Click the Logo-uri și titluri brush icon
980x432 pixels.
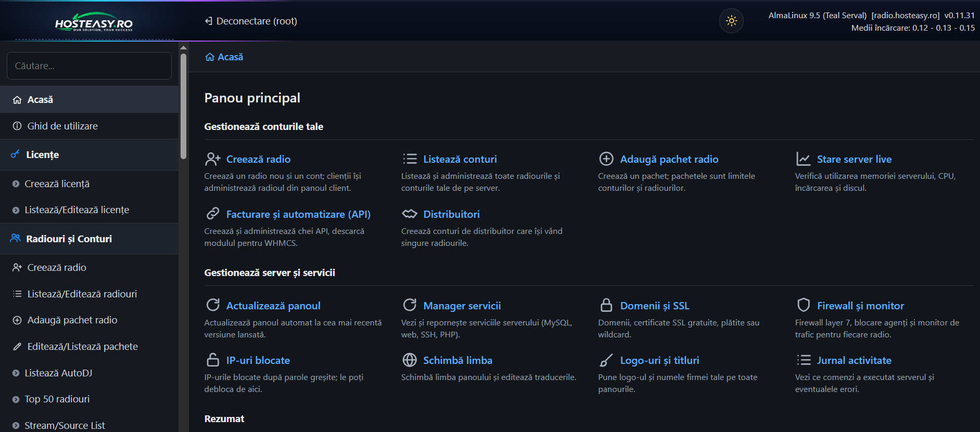click(x=606, y=360)
